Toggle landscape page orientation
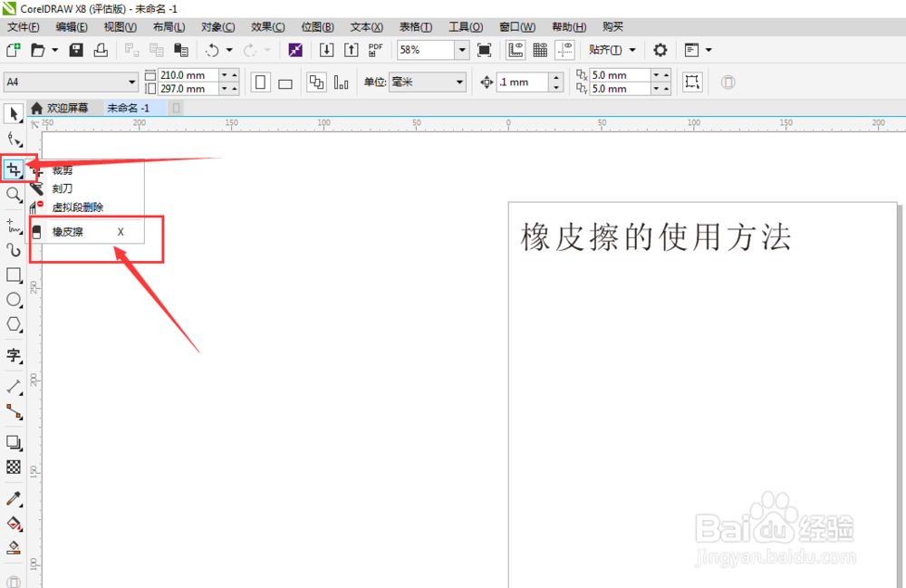The image size is (906, 588). [x=284, y=82]
